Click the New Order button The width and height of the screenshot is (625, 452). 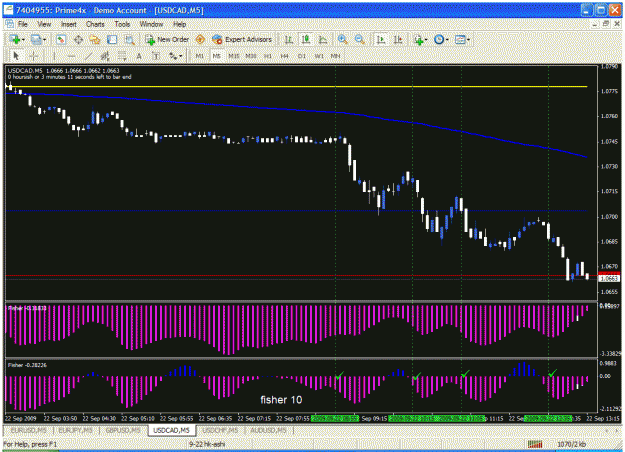(x=167, y=39)
